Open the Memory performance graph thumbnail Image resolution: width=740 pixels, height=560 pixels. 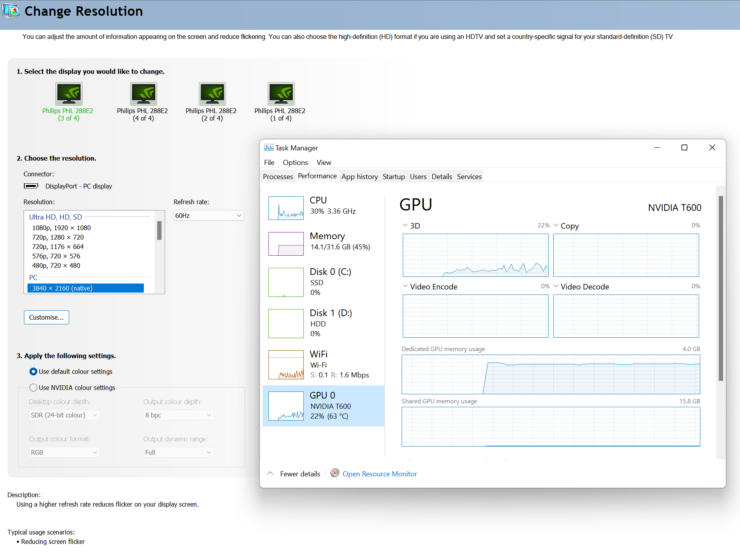click(x=286, y=244)
